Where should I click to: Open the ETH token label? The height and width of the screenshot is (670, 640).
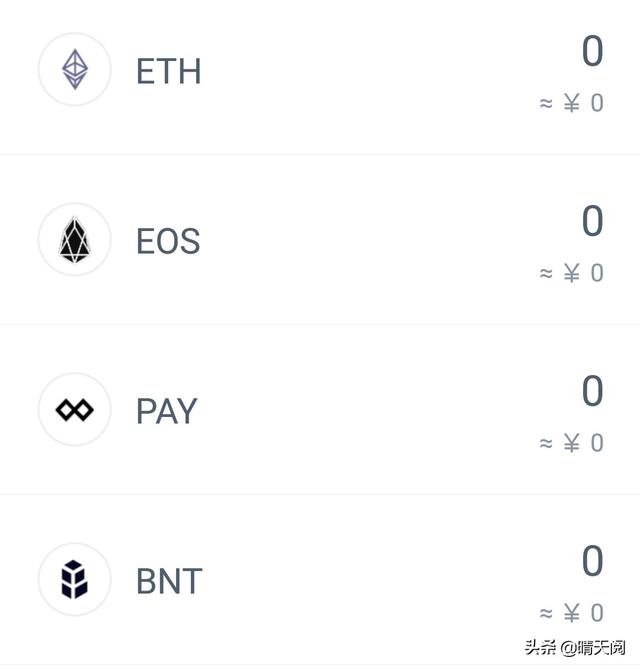tap(168, 71)
